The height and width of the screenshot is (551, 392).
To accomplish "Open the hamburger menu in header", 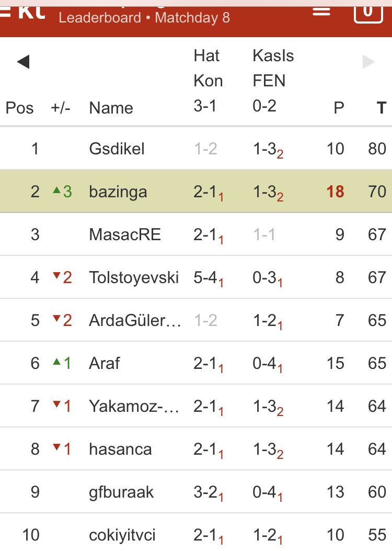I will point(321,12).
